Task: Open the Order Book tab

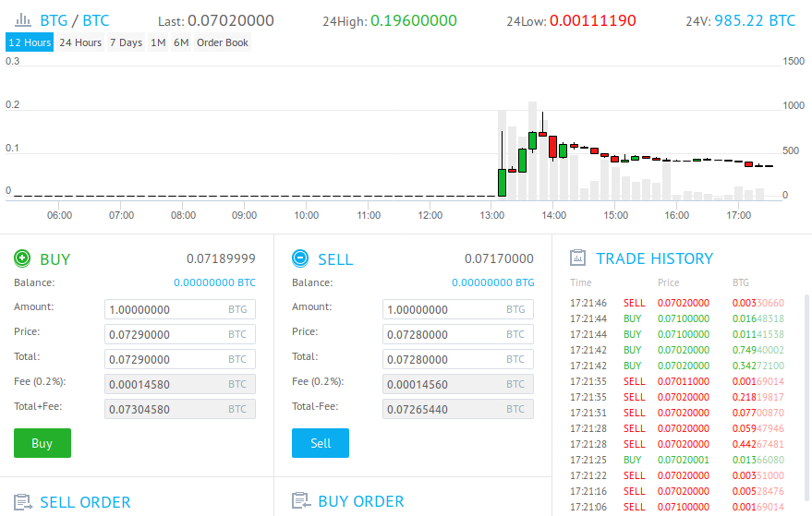Action: pyautogui.click(x=222, y=42)
